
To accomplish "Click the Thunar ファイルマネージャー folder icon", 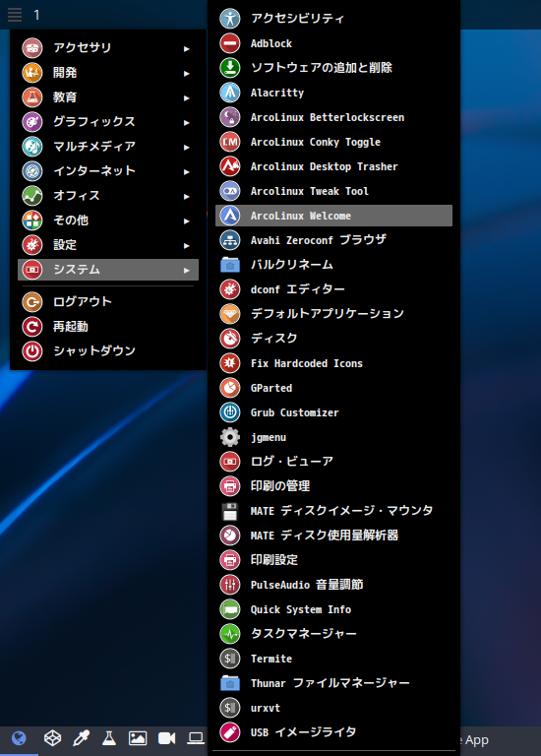I will click(230, 683).
